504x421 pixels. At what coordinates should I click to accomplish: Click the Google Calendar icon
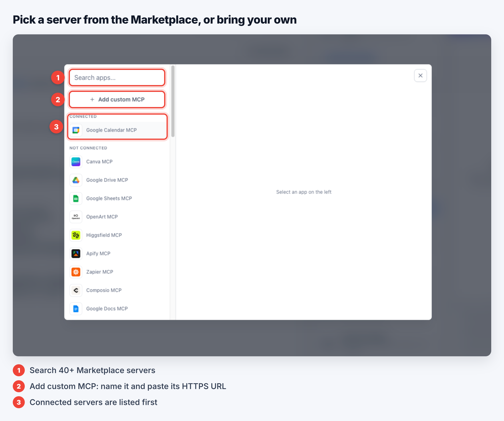[76, 130]
